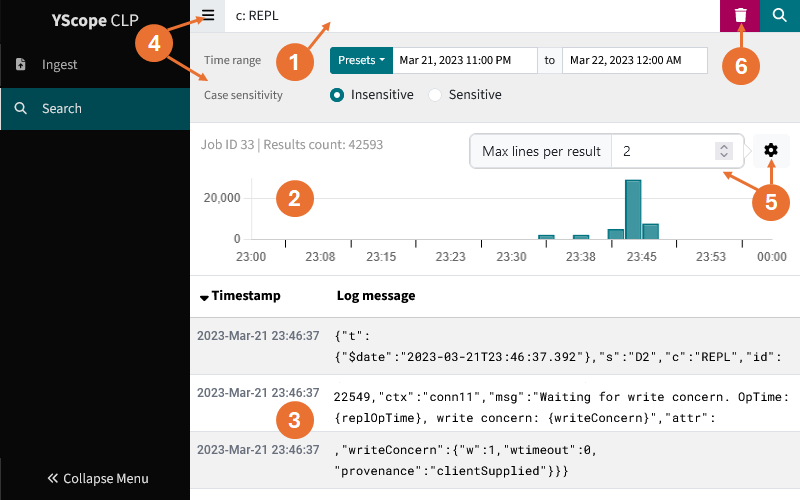
Task: Edit the start time Mar 21, 2023 11:00 PM
Action: (465, 60)
